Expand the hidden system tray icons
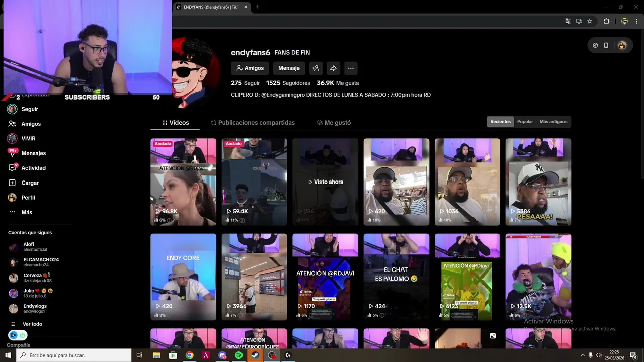The height and width of the screenshot is (362, 644). tap(583, 355)
